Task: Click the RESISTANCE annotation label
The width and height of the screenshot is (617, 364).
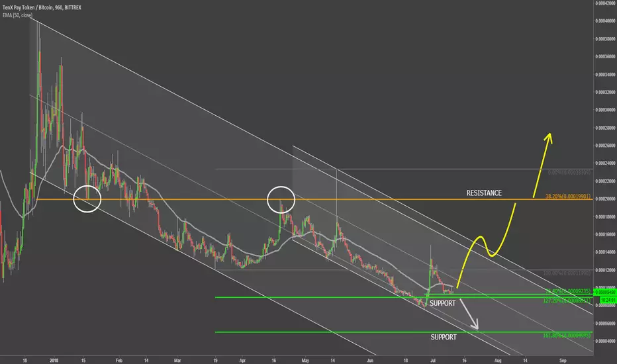Action: click(x=484, y=193)
